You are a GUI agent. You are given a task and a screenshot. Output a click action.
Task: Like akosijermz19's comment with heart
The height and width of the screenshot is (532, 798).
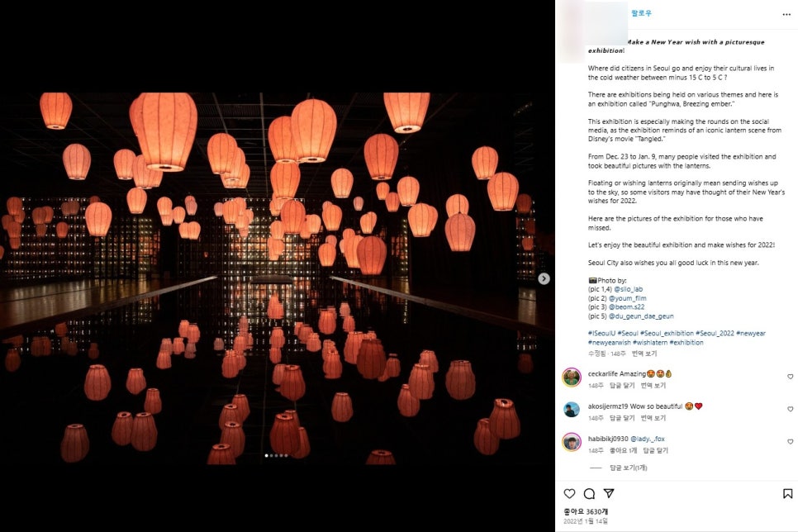point(790,409)
